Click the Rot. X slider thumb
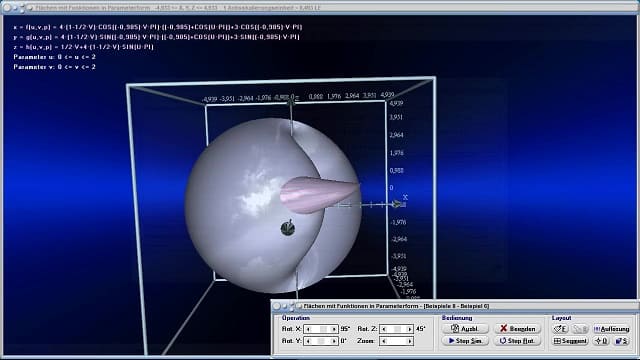This screenshot has height=360, width=640. pyautogui.click(x=323, y=329)
